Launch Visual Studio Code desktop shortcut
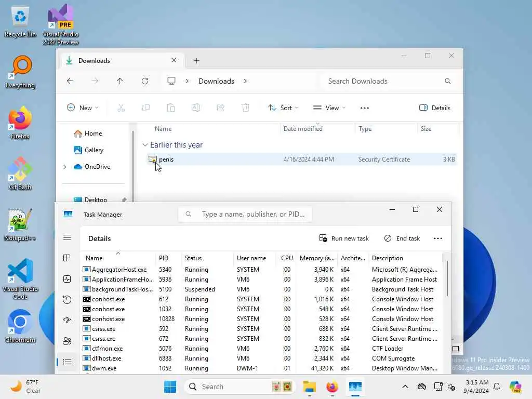 20,279
